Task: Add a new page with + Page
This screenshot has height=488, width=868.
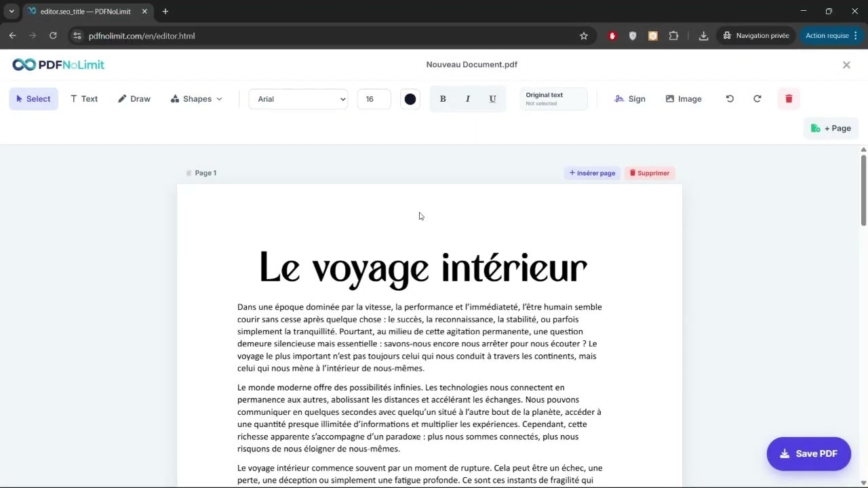Action: [831, 128]
